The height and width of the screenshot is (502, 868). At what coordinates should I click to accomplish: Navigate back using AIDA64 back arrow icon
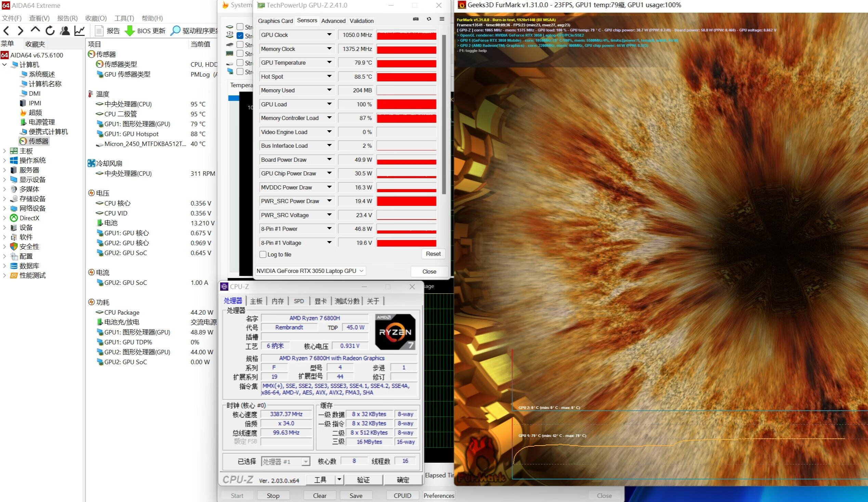pos(6,31)
